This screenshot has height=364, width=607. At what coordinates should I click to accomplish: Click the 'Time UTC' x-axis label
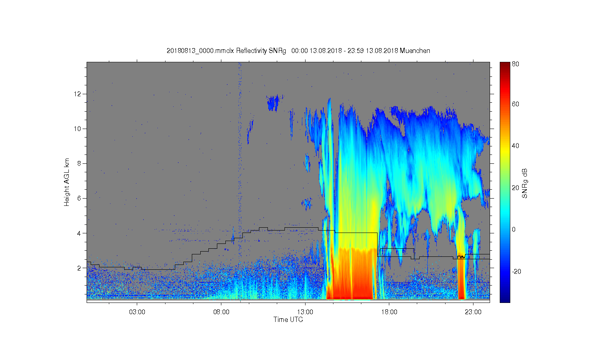[x=288, y=320]
